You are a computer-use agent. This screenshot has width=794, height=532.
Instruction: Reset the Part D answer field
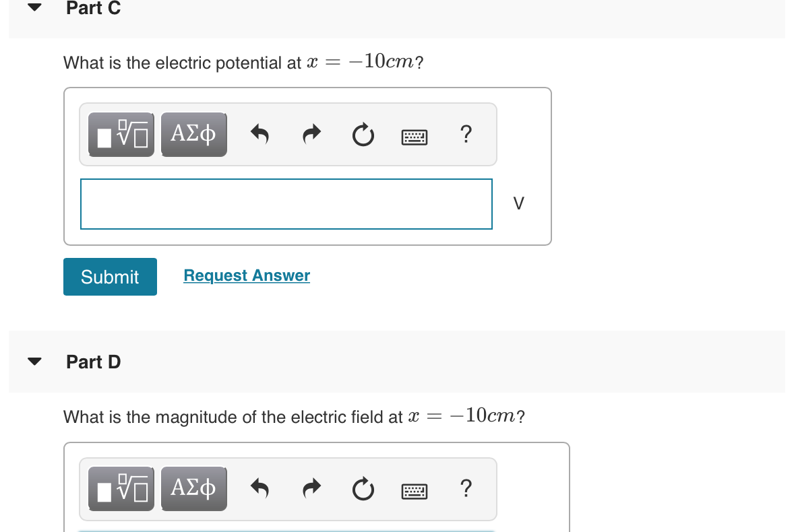point(363,488)
